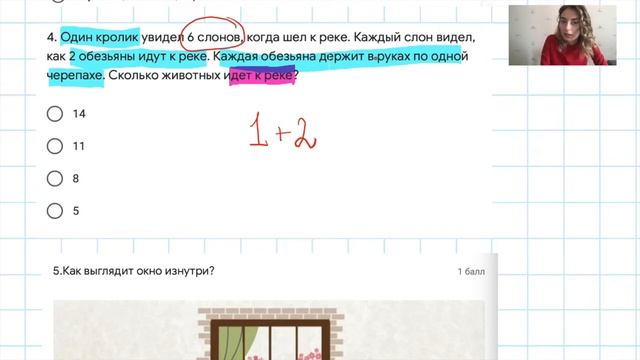Viewport: 640px width, 360px height.
Task: Click the answer label '14'
Action: (x=79, y=114)
